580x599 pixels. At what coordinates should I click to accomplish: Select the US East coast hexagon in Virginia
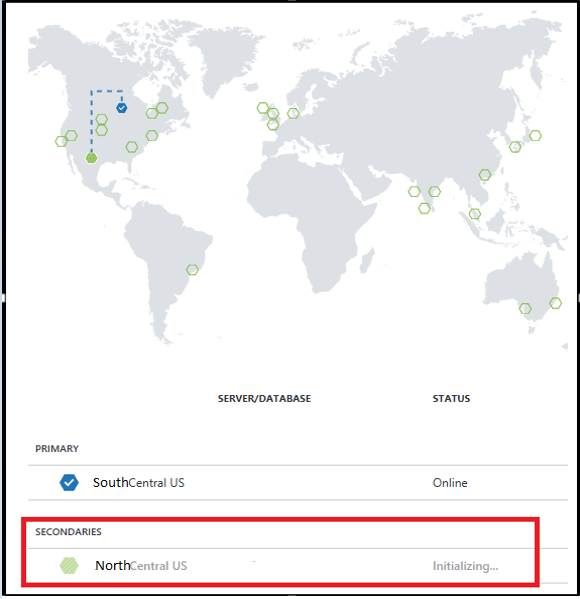(x=152, y=135)
